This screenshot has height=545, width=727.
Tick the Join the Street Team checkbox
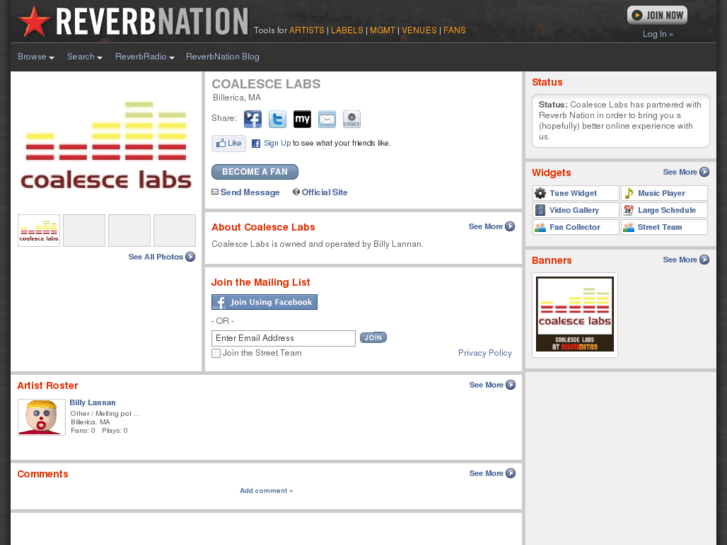pos(216,353)
